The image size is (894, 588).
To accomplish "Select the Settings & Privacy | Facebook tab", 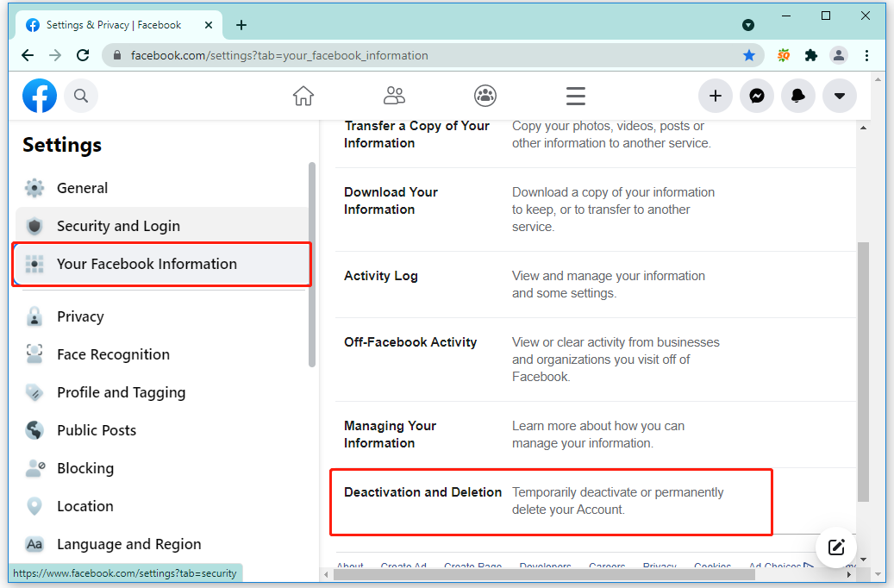I will tap(121, 25).
